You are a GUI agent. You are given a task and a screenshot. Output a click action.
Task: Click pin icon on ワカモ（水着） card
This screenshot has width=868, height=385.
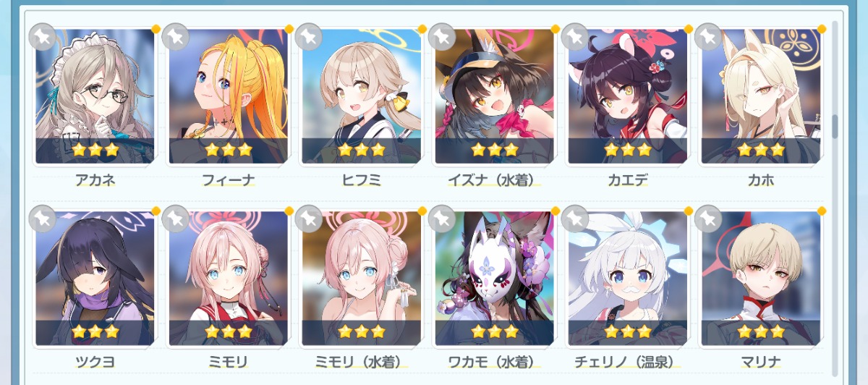[x=441, y=218]
